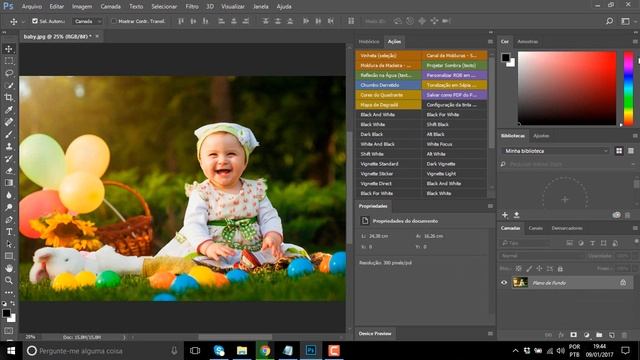This screenshot has width=640, height=360.
Task: Open the Camada auto-select dropdown
Action: point(87,21)
